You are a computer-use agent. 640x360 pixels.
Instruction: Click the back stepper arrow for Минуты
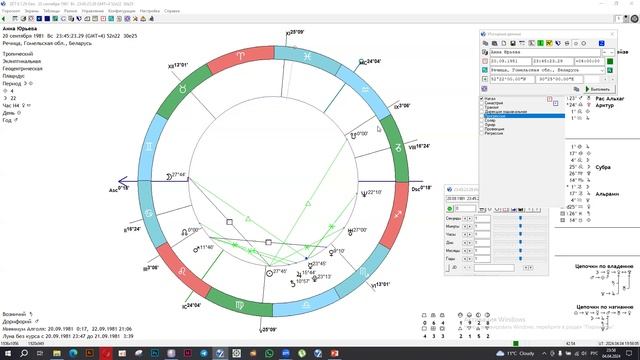tap(465, 227)
